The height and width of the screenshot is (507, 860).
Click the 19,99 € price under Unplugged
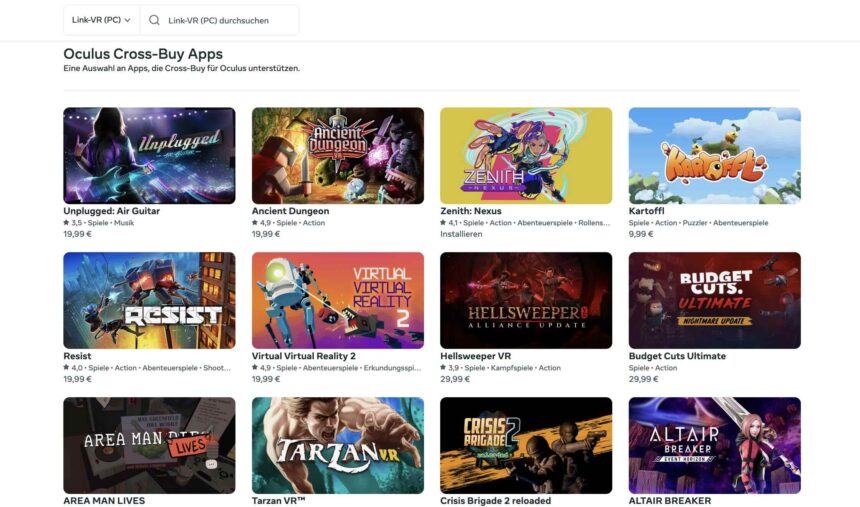click(x=77, y=234)
